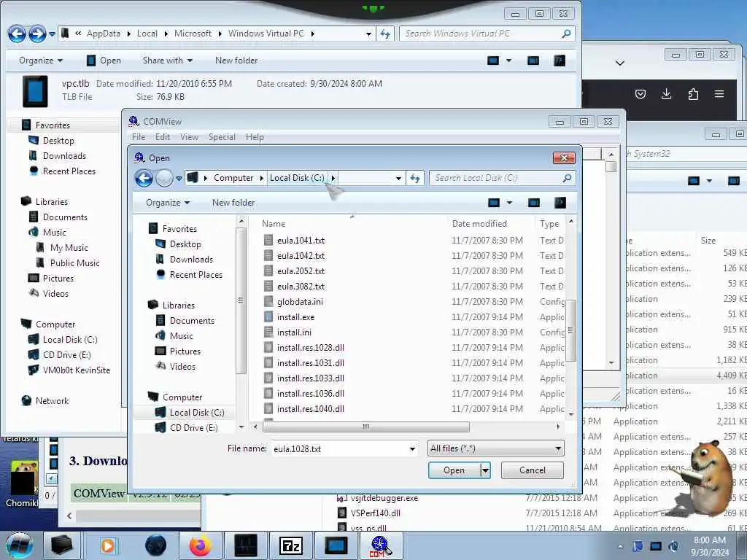
Task: Open the file type filter All files (*.*)
Action: (x=495, y=448)
